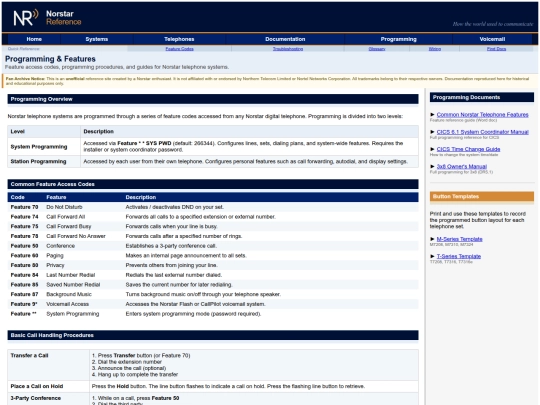Screen dimensions: 540x405
Task: Select the Station Programming table cell
Action: tap(44, 162)
